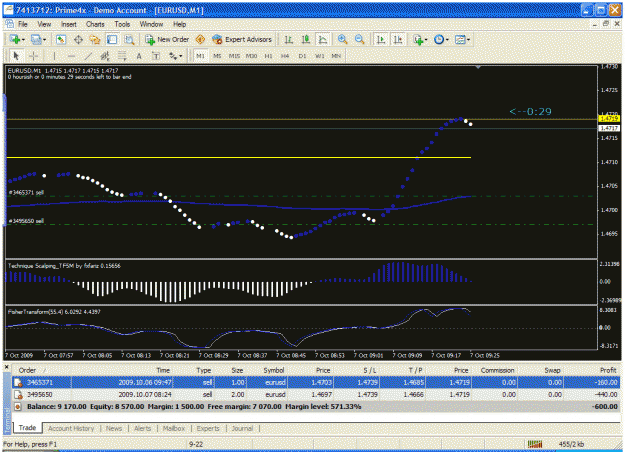
Task: Toggle Chart Shift from right border
Action: (398, 39)
